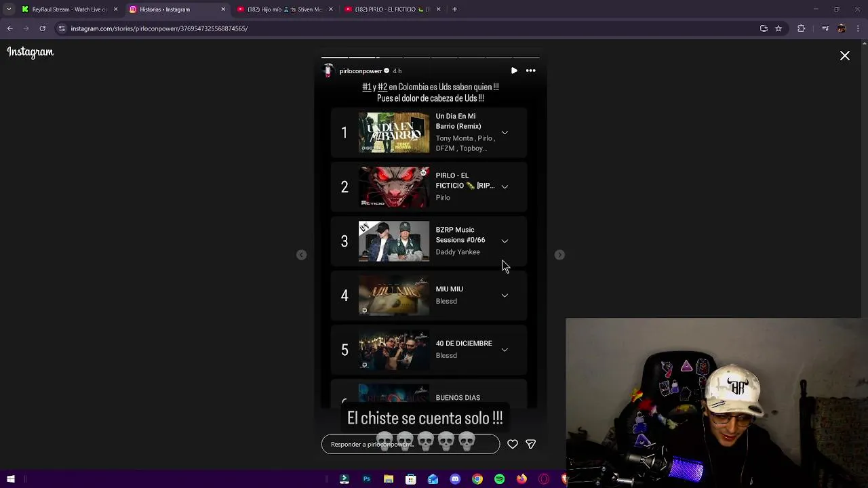
Task: Share the story via the send icon
Action: coord(531,444)
